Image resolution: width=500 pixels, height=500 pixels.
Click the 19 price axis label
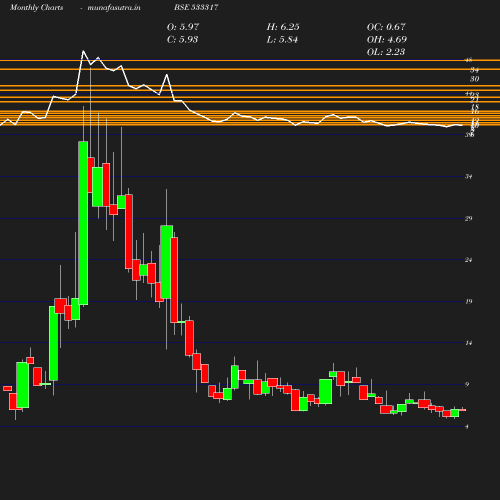tap(469, 301)
